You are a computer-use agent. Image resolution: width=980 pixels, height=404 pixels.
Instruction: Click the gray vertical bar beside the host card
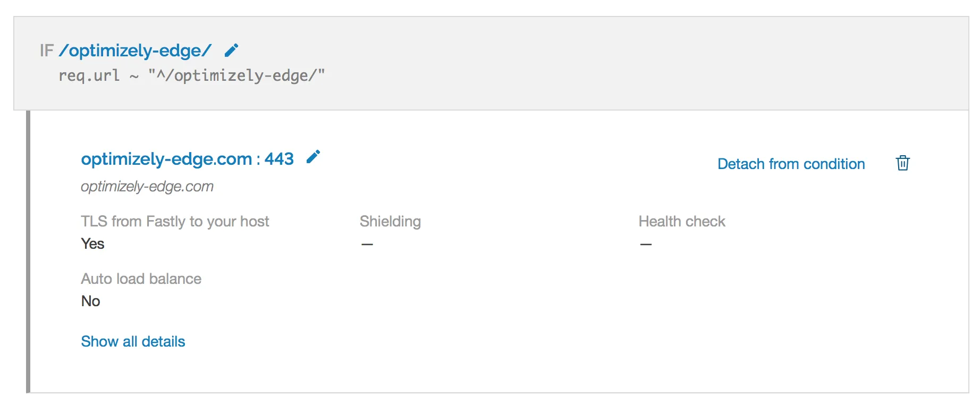[x=28, y=251]
